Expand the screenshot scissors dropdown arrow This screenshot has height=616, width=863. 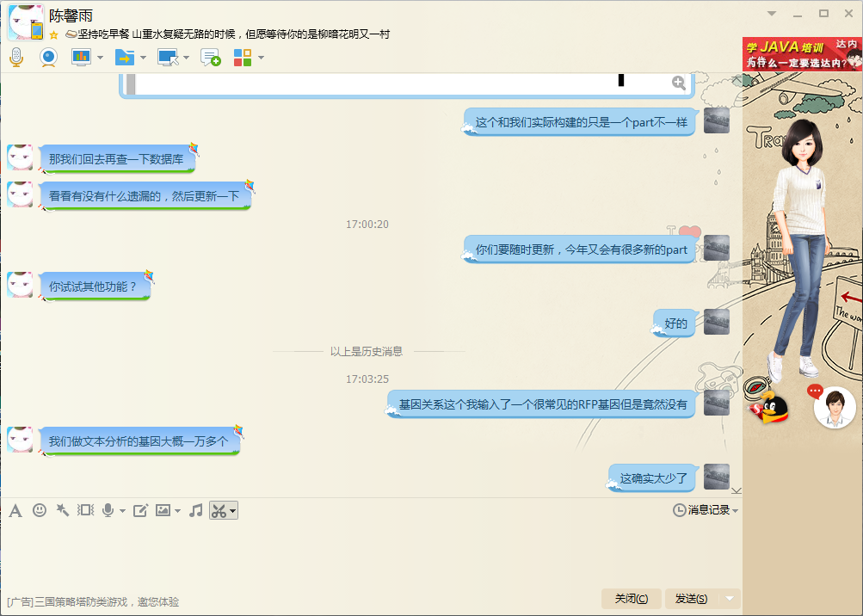(232, 511)
